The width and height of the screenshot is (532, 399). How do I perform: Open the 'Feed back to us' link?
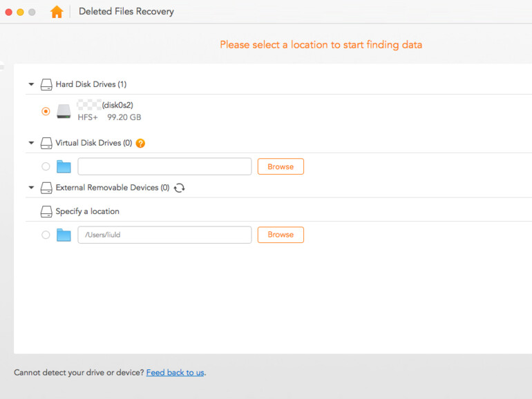pos(175,373)
